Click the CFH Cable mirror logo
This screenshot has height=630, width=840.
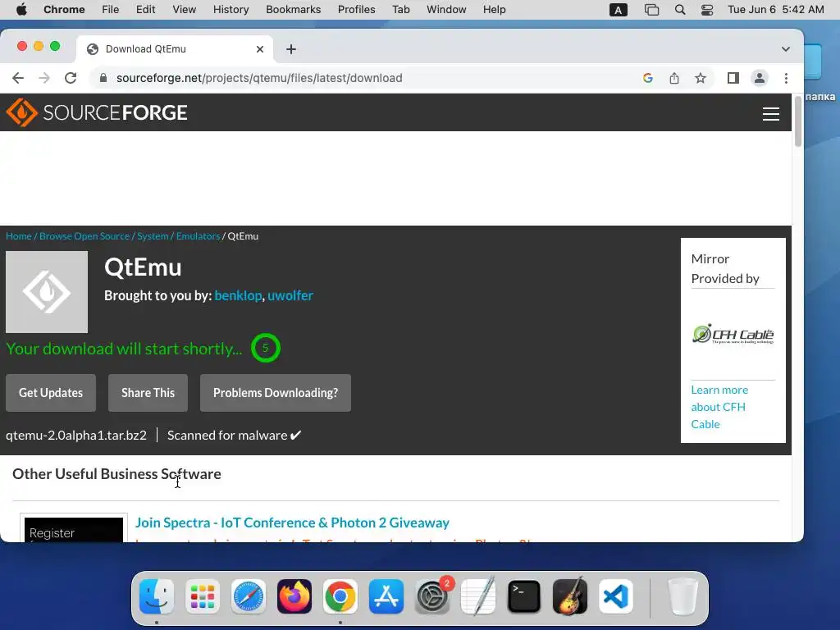[733, 334]
